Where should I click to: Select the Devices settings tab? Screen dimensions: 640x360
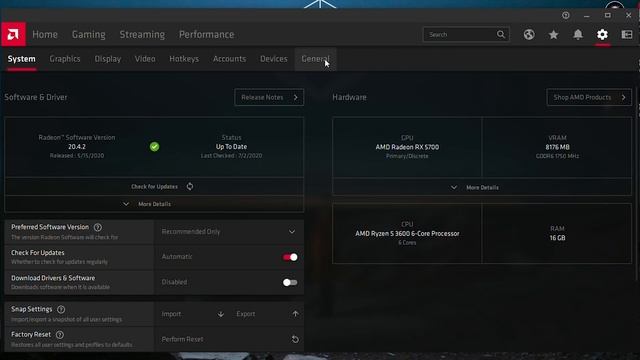274,59
